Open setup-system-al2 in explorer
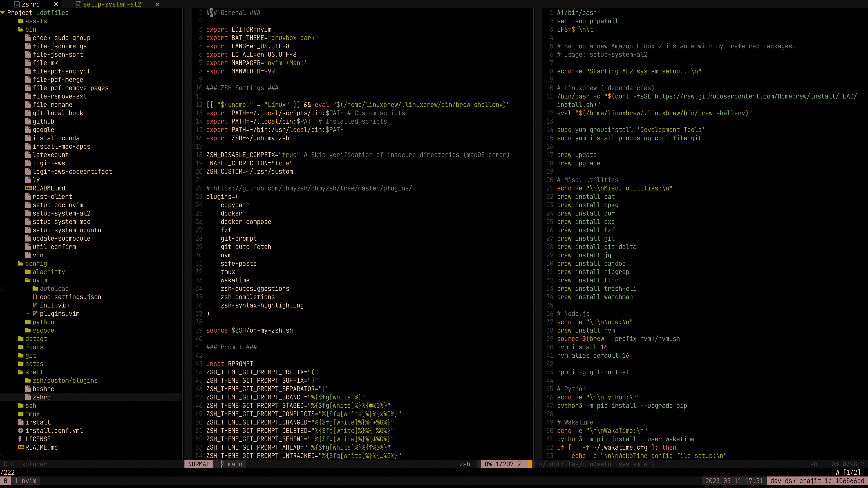 (61, 213)
